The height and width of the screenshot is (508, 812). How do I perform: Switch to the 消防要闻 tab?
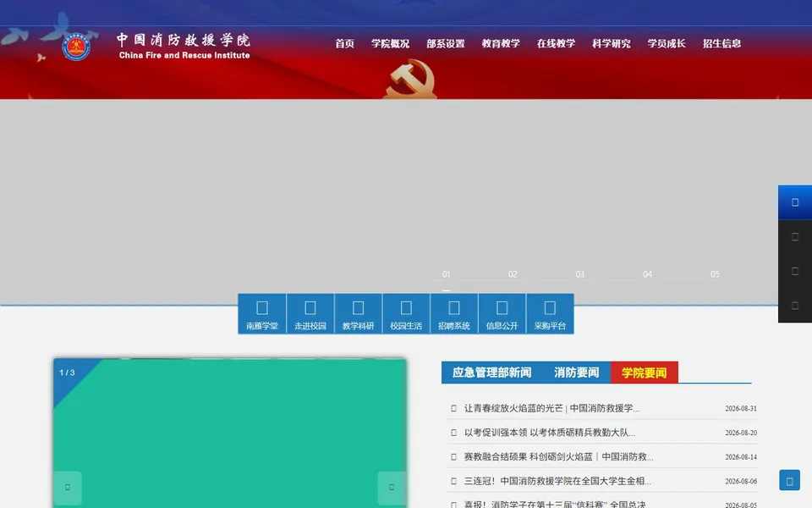point(576,373)
